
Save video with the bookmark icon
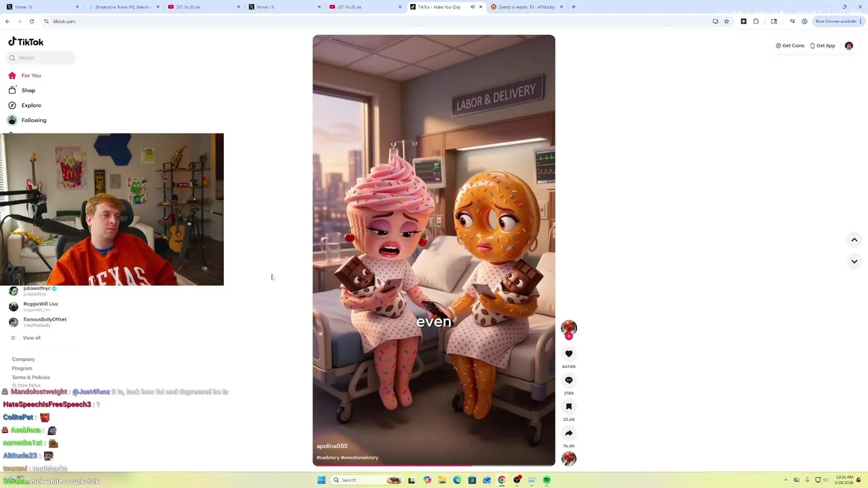(569, 407)
